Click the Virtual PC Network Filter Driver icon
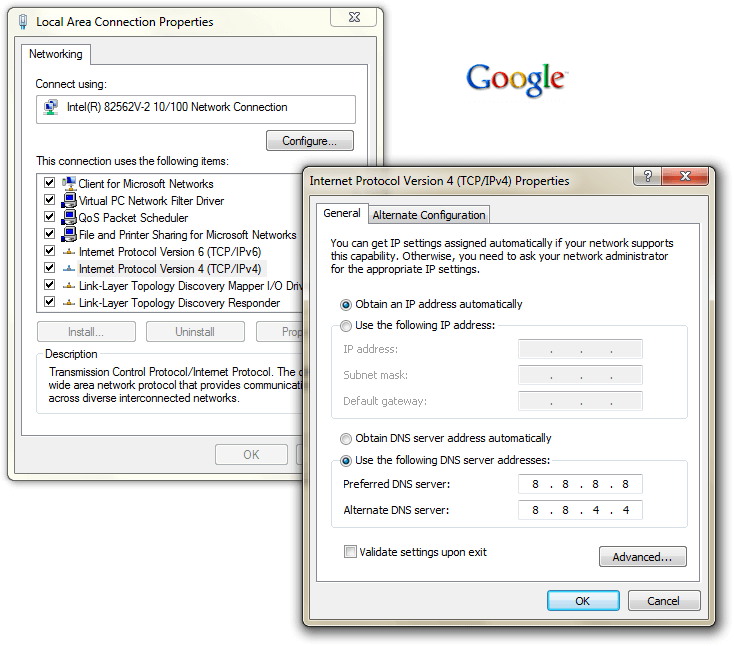This screenshot has height=646, width=734. click(69, 200)
